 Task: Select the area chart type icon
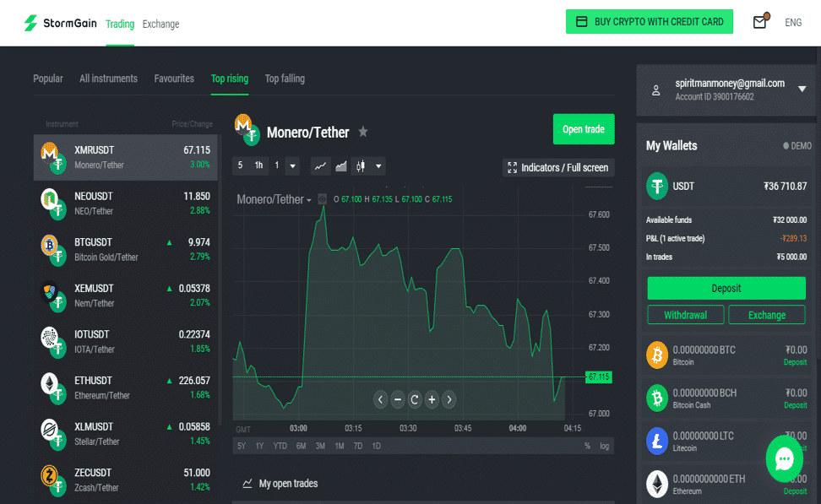[x=341, y=166]
